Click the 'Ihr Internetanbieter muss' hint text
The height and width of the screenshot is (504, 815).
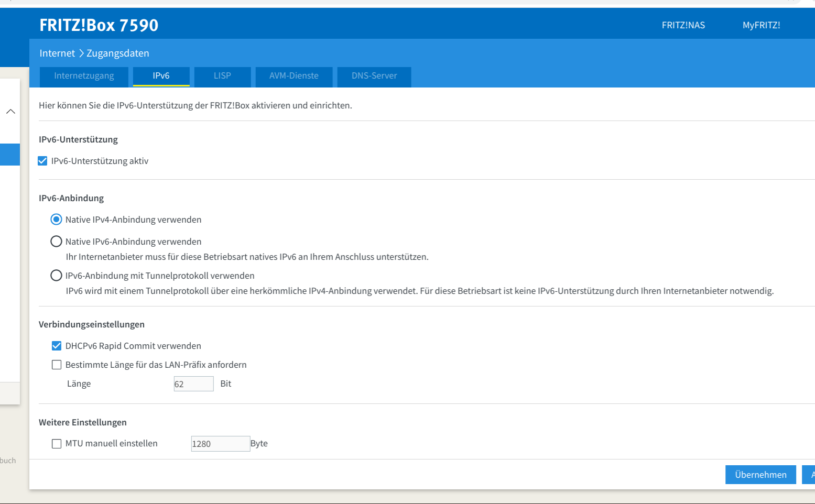[247, 257]
